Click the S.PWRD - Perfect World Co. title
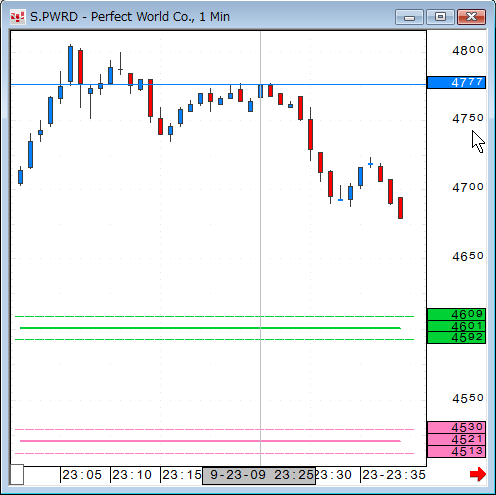The width and height of the screenshot is (496, 495). [x=130, y=17]
